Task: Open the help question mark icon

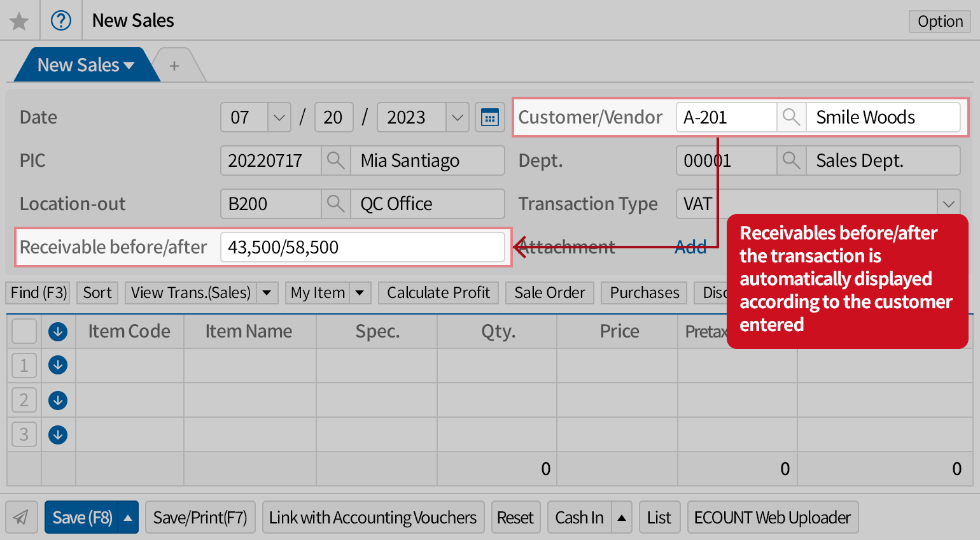Action: (61, 21)
